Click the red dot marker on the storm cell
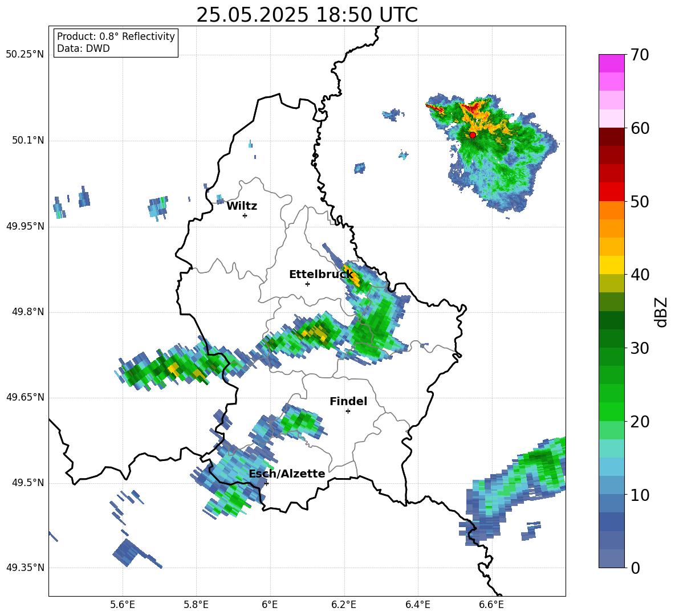Image resolution: width=675 pixels, height=616 pixels. 472,134
